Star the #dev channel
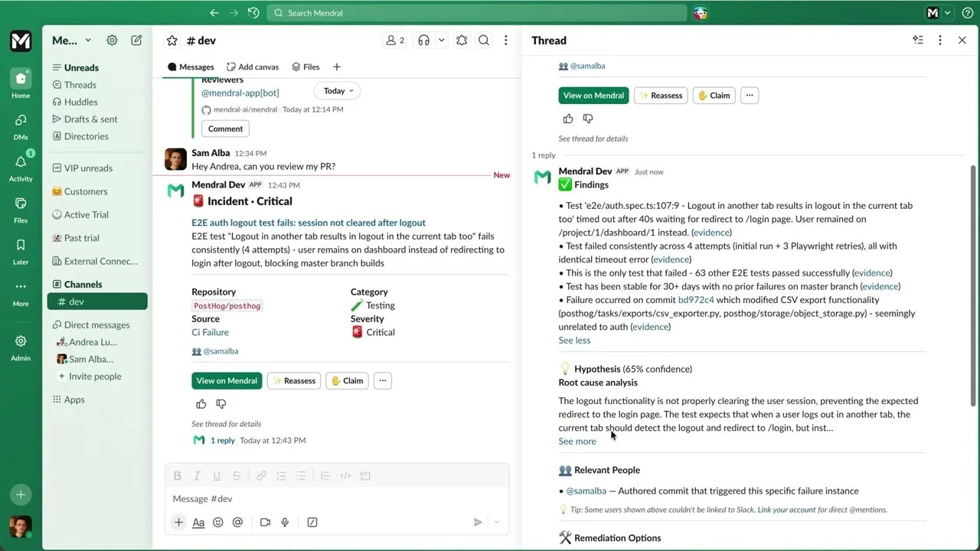The image size is (980, 551). click(x=172, y=41)
